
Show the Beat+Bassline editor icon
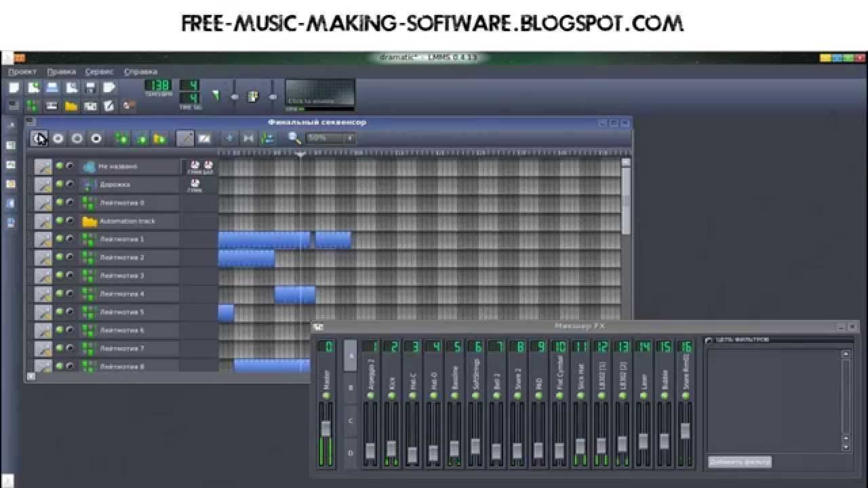tap(33, 106)
